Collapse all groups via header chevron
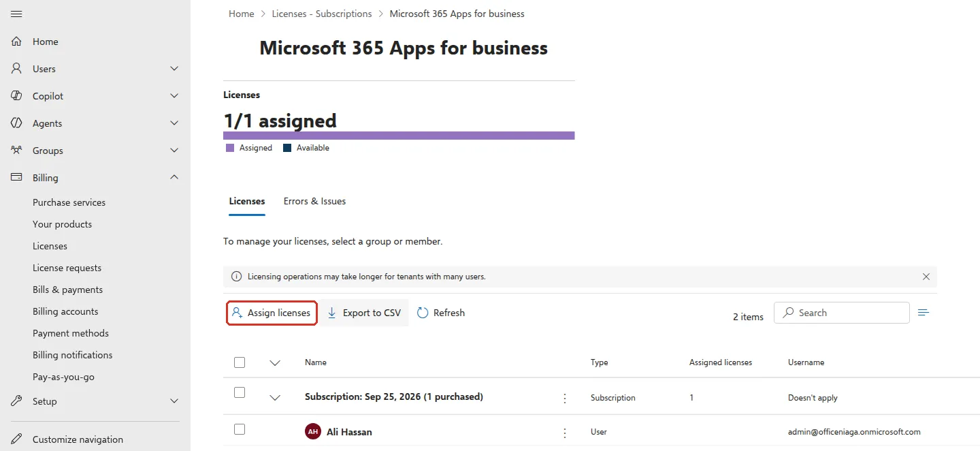Screen dimensions: 980x451 (x=275, y=363)
